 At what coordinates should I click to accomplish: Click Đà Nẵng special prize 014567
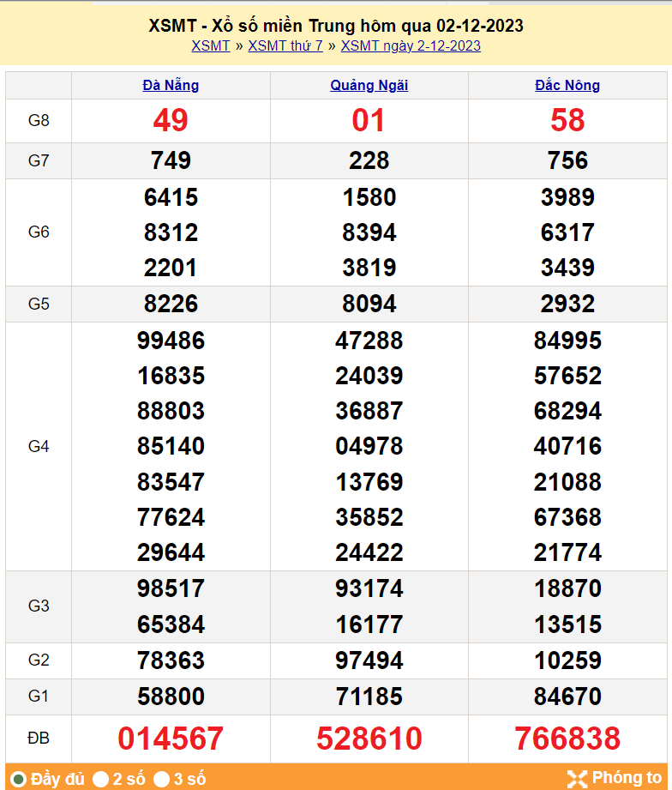tap(171, 739)
